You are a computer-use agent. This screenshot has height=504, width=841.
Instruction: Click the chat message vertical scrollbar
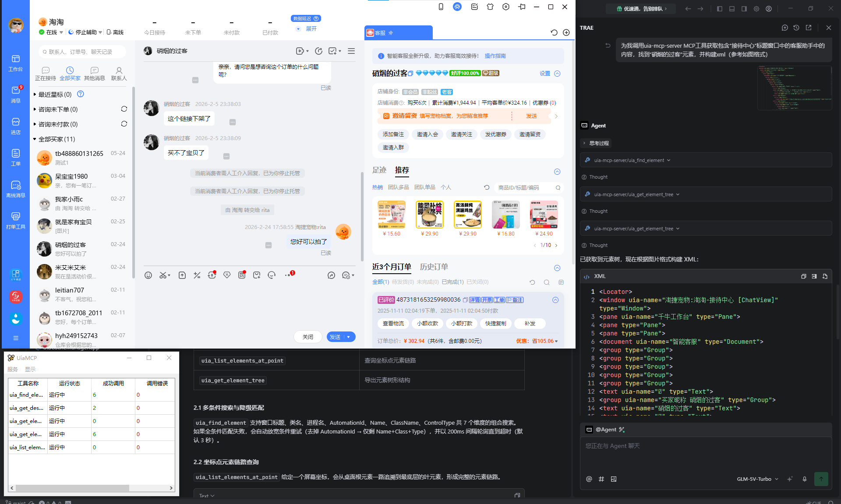362,216
